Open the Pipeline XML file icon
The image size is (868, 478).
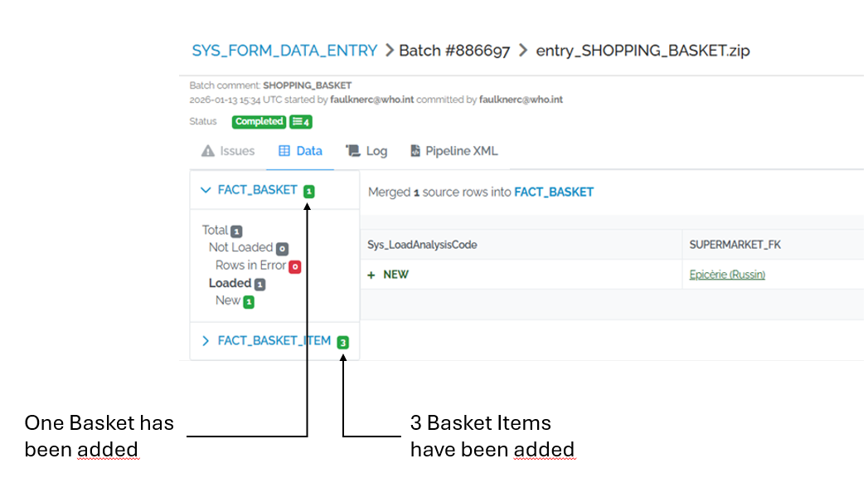(415, 150)
